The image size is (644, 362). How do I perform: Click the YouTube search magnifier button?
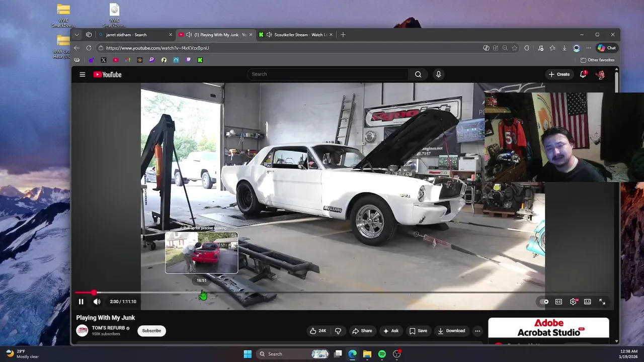coord(418,74)
